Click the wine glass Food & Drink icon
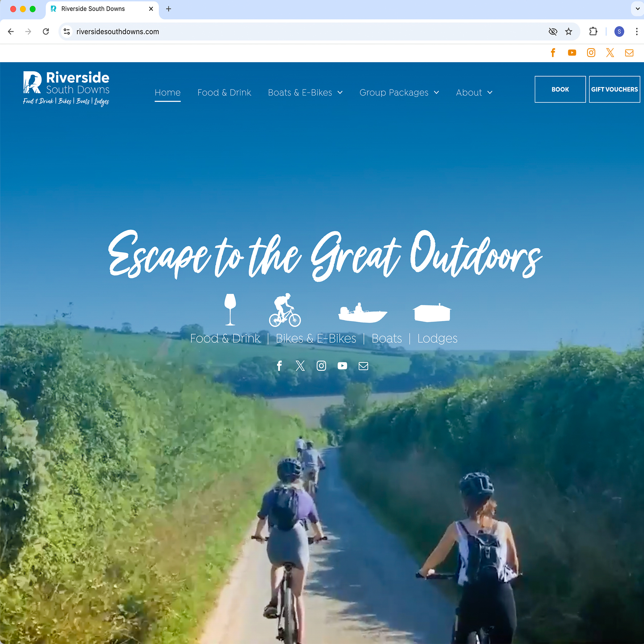This screenshot has height=644, width=644. [230, 309]
